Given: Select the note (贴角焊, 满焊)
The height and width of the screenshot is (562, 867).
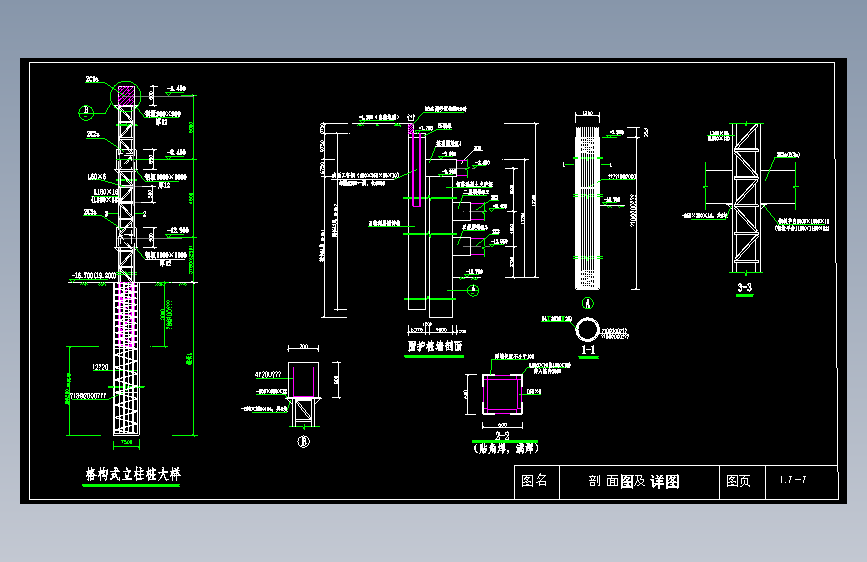Looking at the screenshot, I should pos(505,448).
